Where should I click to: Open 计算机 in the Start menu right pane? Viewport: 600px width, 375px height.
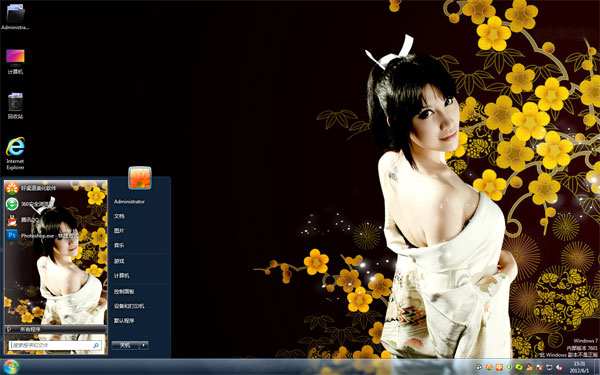tap(122, 276)
